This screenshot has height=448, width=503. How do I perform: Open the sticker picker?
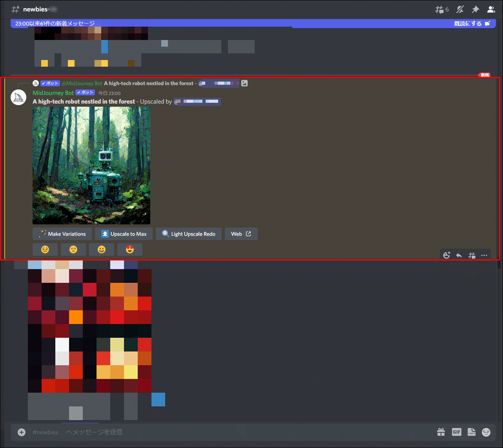pyautogui.click(x=472, y=432)
